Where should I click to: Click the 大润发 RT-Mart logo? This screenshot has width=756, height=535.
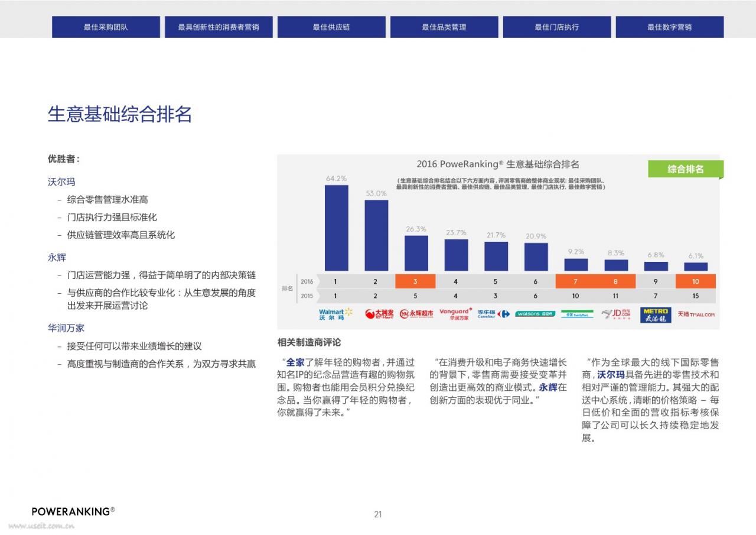[379, 314]
